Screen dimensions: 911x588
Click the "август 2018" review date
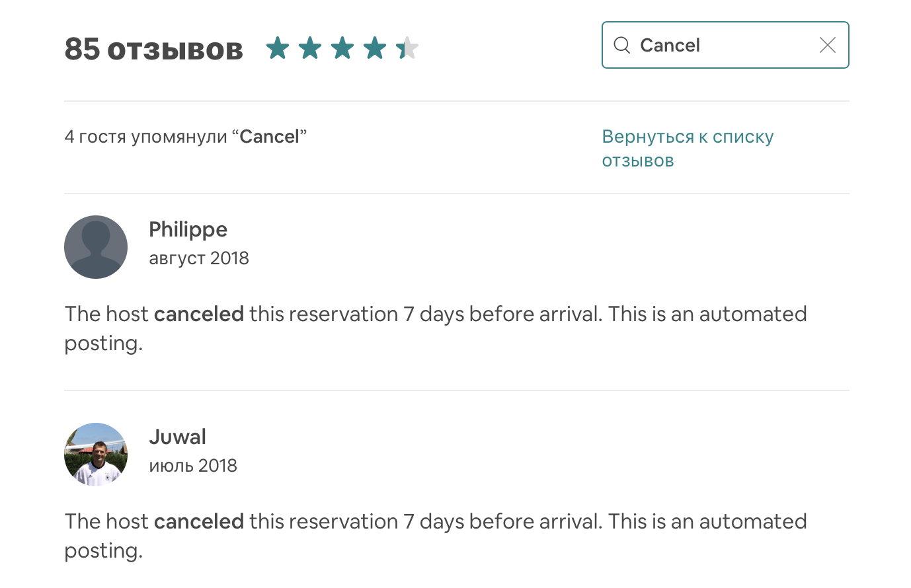tap(199, 258)
